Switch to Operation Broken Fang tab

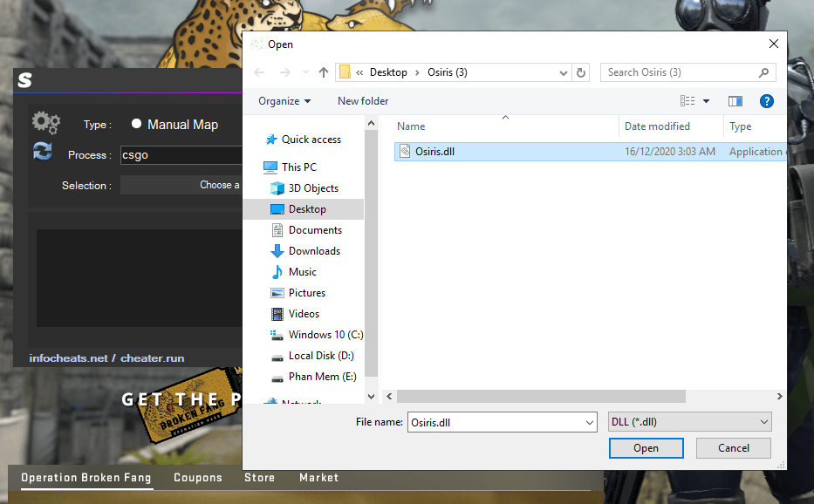pos(86,478)
